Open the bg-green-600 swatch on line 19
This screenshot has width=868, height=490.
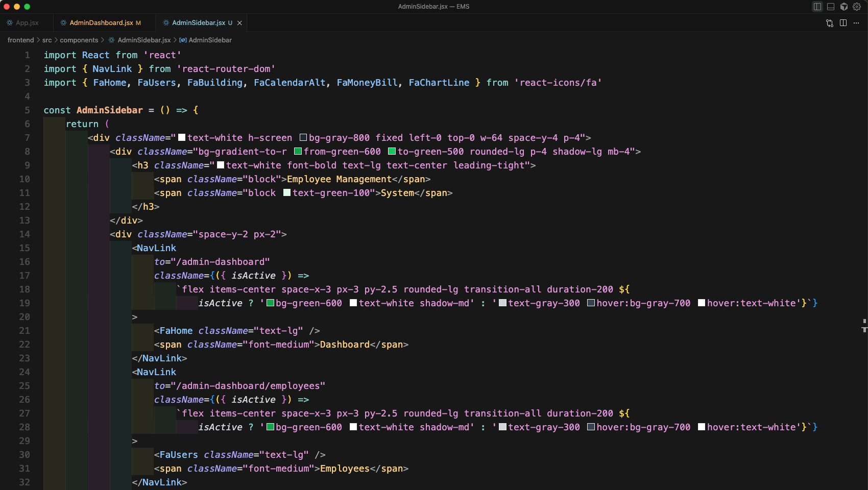coord(270,303)
